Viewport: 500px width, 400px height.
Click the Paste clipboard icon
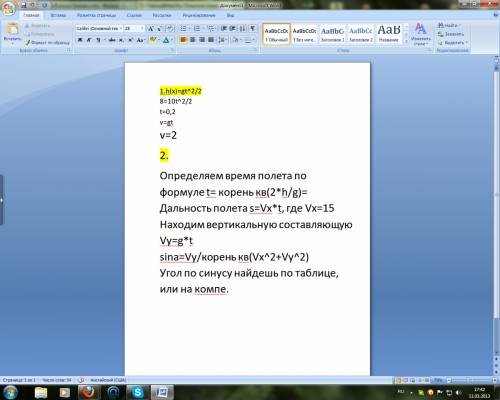12,30
